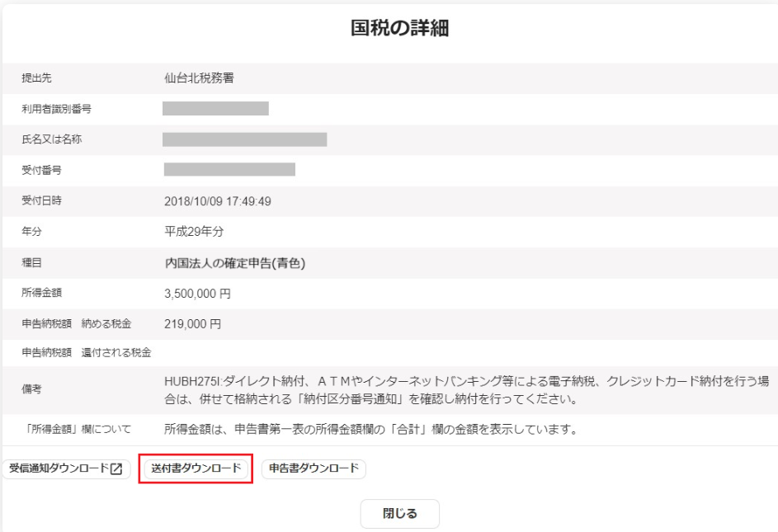Click the 所得金額は、申告書第一表 explanation text
This screenshot has height=532, width=778.
pyautogui.click(x=371, y=429)
